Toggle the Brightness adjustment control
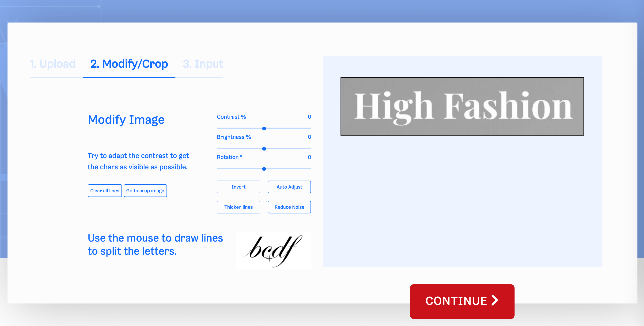Image resolution: width=644 pixels, height=326 pixels. tap(264, 148)
